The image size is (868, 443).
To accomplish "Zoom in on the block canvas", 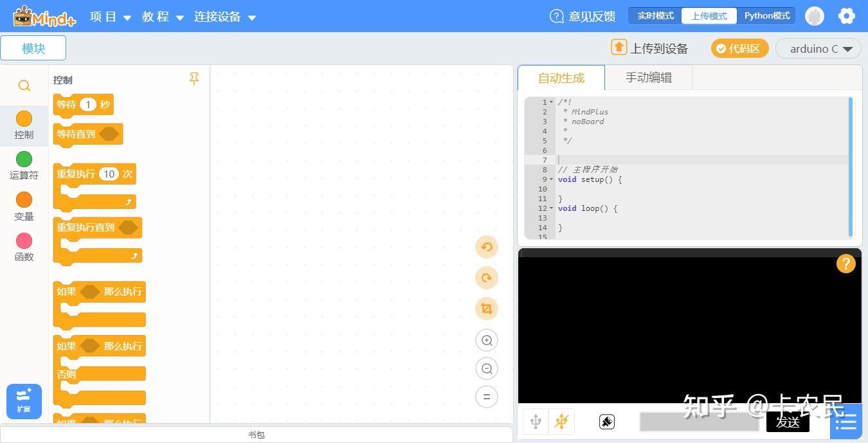I will click(x=487, y=340).
